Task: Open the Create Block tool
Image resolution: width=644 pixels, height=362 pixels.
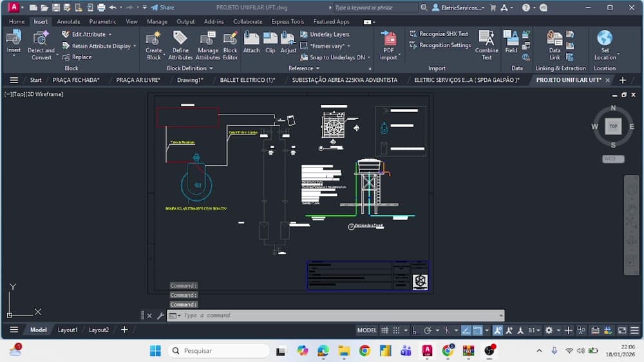Action: (154, 46)
